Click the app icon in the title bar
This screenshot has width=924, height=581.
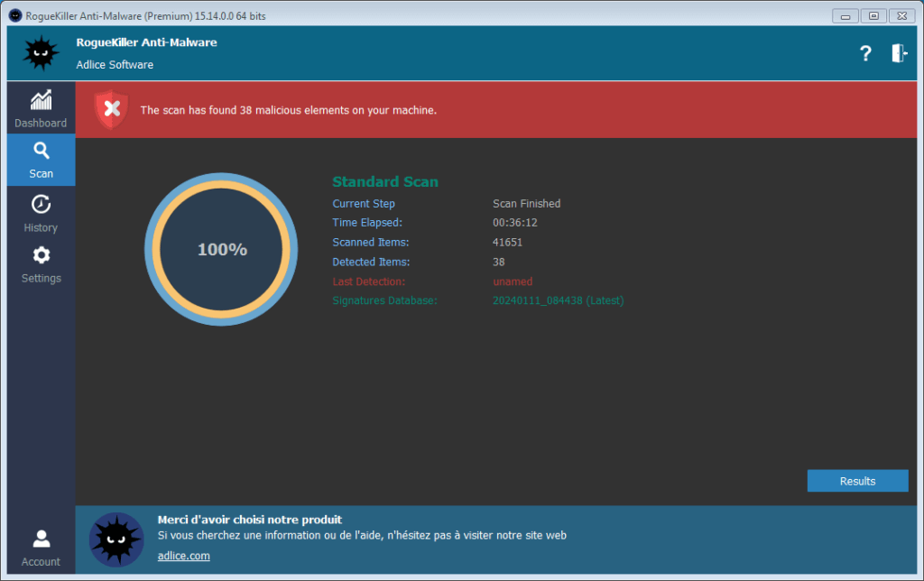15,15
